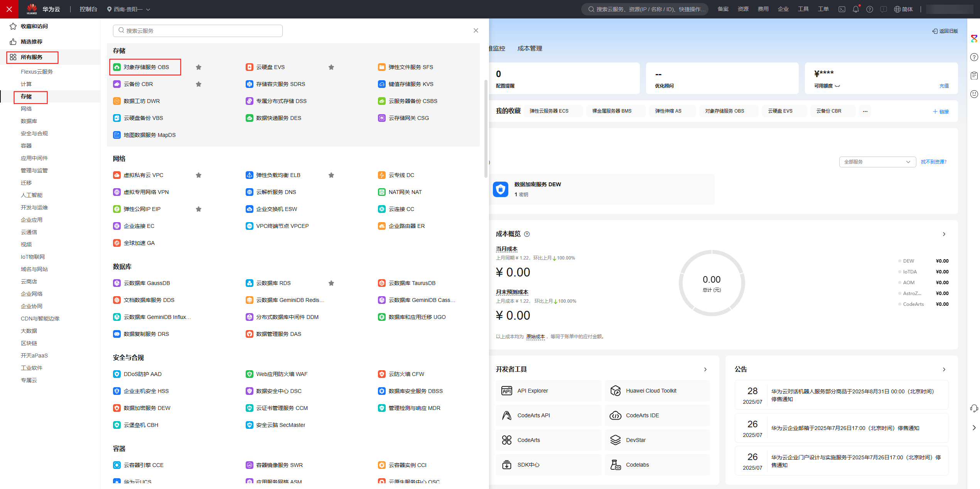Open the API Explorer tool icon
Viewport: 980px width, 489px height.
point(506,391)
